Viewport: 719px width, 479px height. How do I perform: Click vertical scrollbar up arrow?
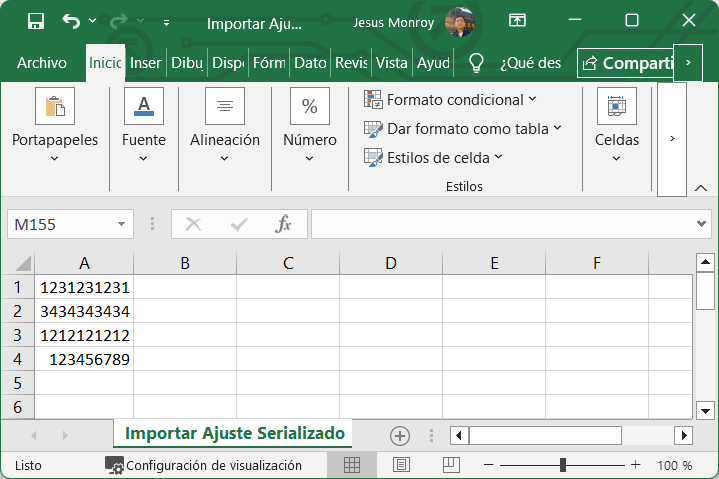click(705, 262)
